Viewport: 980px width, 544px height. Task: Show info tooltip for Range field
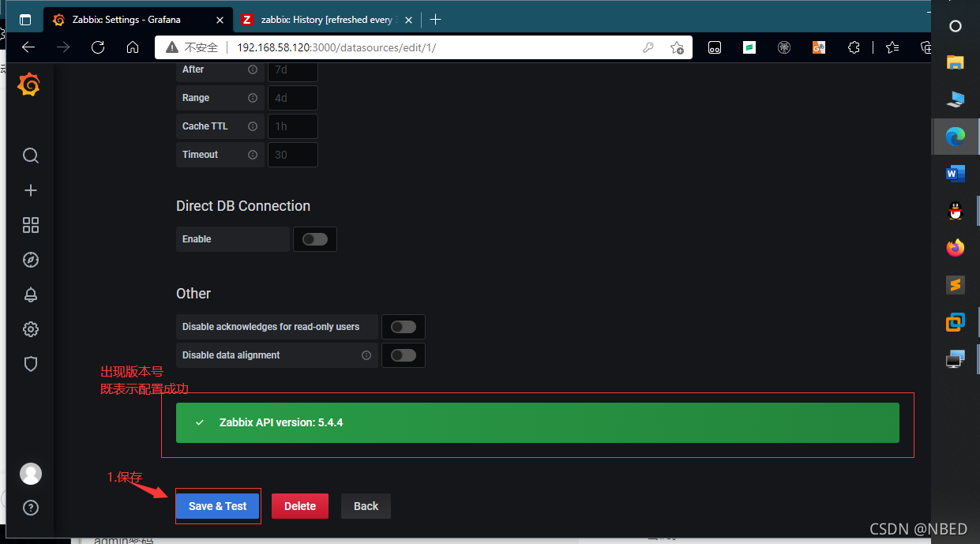click(253, 98)
